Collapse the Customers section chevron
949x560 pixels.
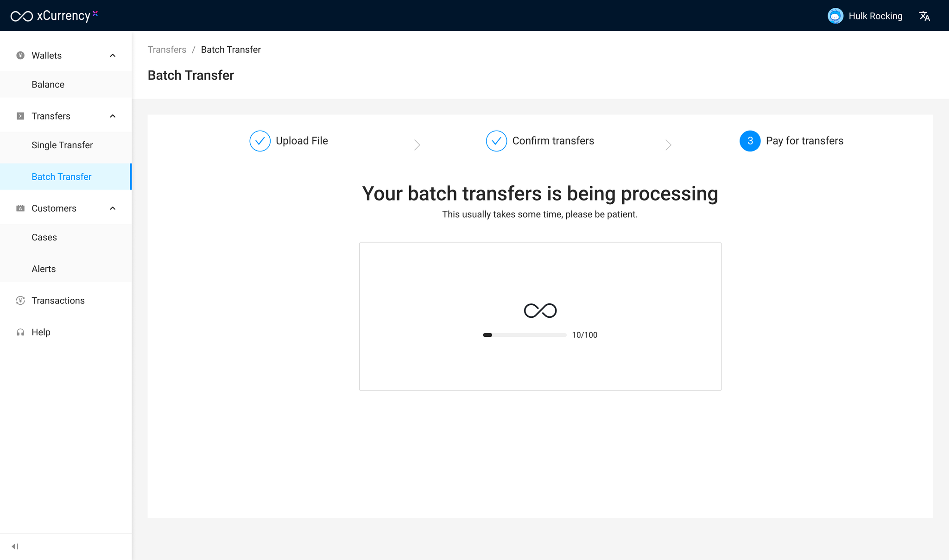113,208
